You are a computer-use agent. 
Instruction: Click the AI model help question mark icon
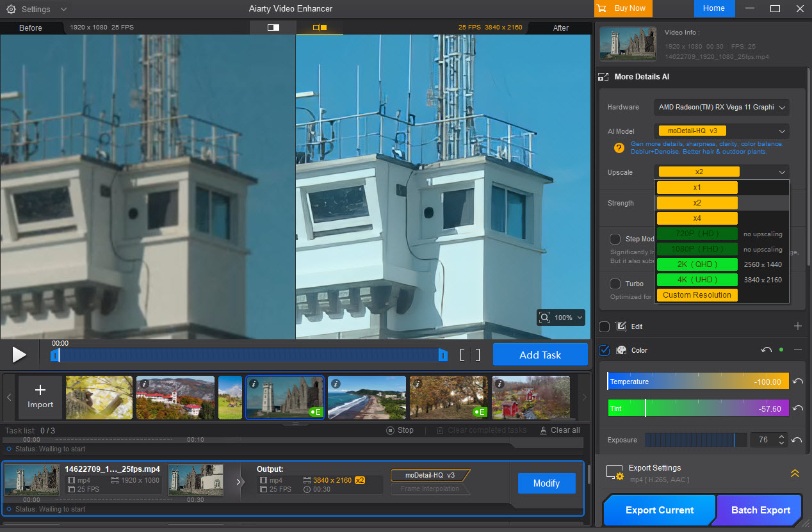(x=619, y=148)
